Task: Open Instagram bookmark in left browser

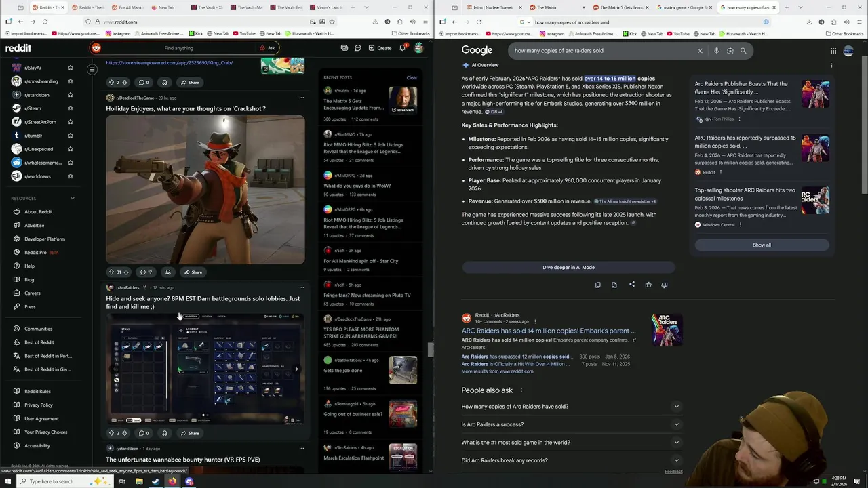Action: pyautogui.click(x=118, y=33)
